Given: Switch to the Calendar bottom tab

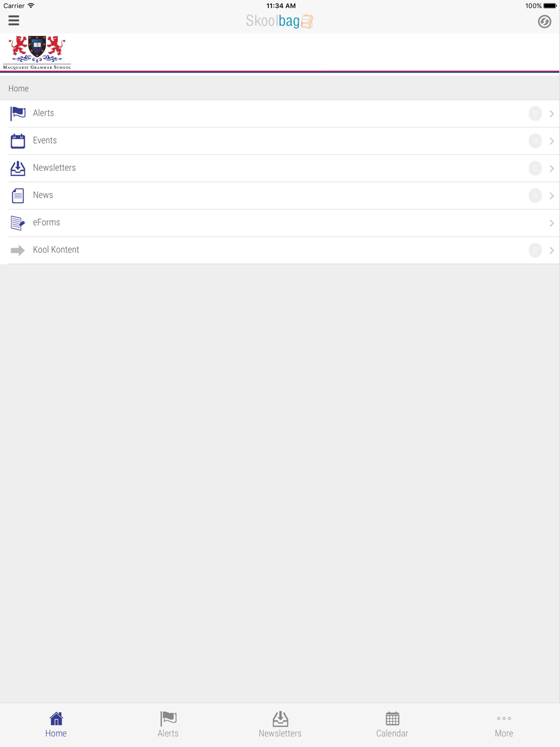Looking at the screenshot, I should coord(392,725).
